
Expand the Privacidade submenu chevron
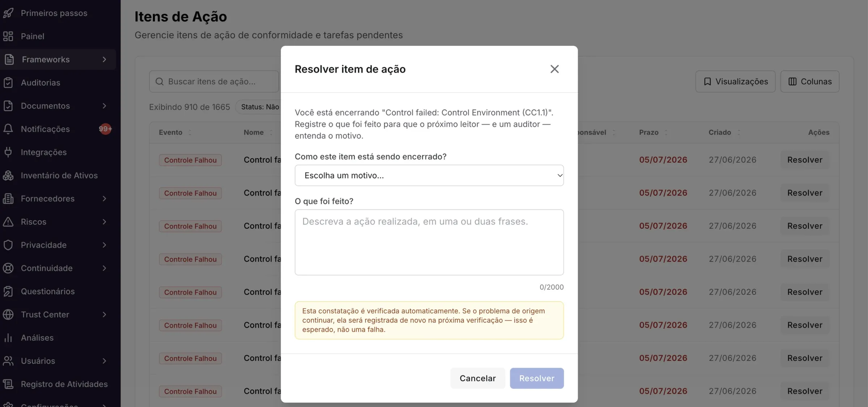click(x=104, y=245)
